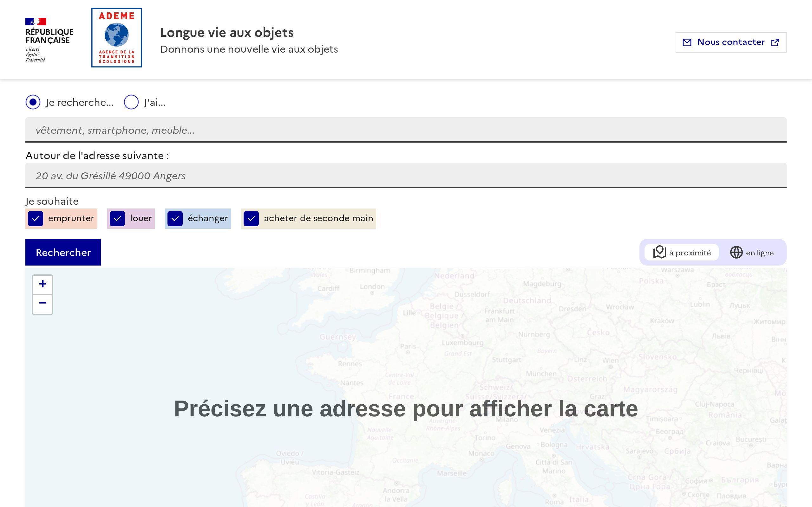Image resolution: width=812 pixels, height=507 pixels.
Task: Select the map pin icon for à proximité
Action: coord(659,252)
